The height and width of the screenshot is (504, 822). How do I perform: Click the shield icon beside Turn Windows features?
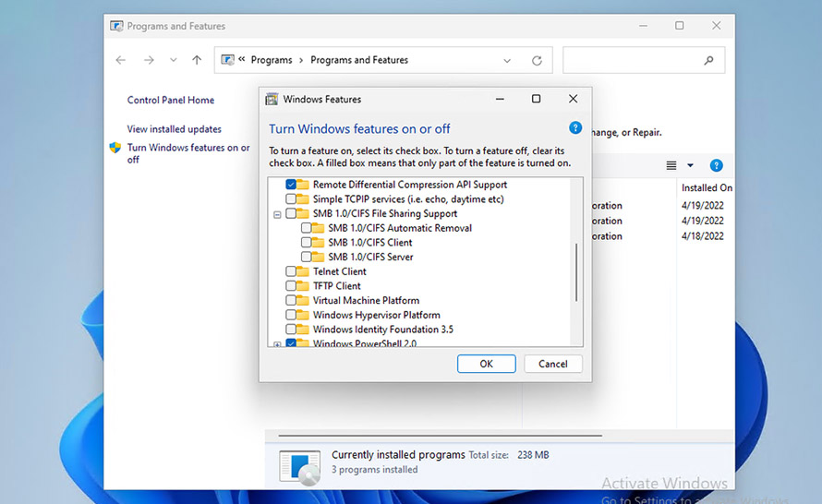115,148
